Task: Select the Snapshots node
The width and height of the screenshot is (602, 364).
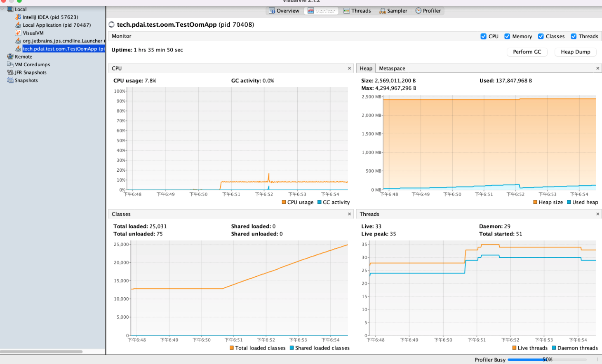Action: tap(26, 80)
